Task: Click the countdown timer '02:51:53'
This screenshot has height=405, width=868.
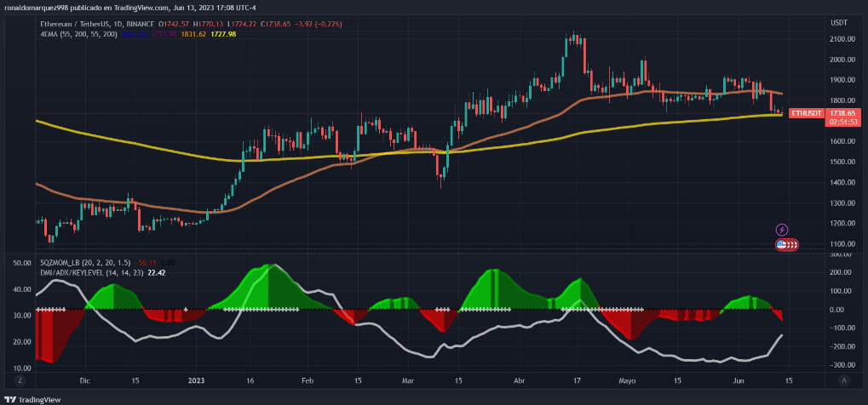Action: [x=842, y=122]
